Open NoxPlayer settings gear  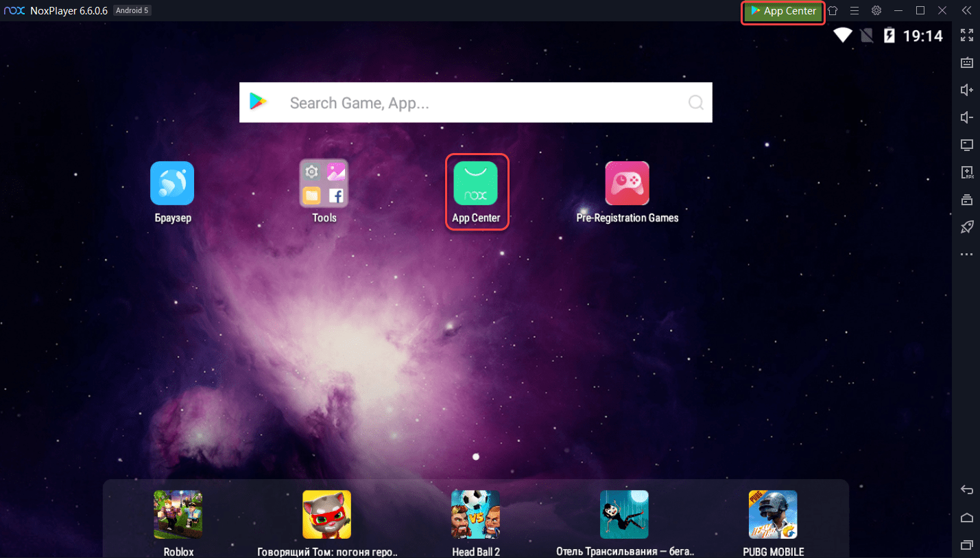click(876, 11)
